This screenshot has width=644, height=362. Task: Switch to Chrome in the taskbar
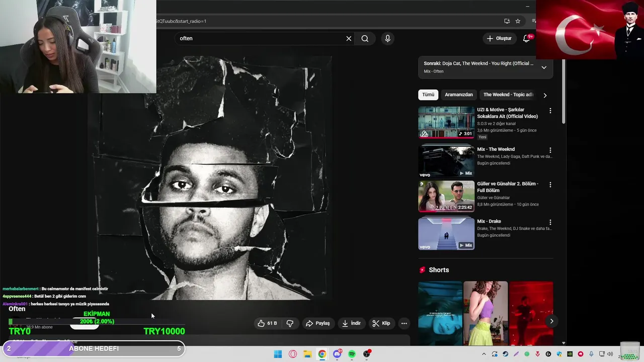coord(322,354)
